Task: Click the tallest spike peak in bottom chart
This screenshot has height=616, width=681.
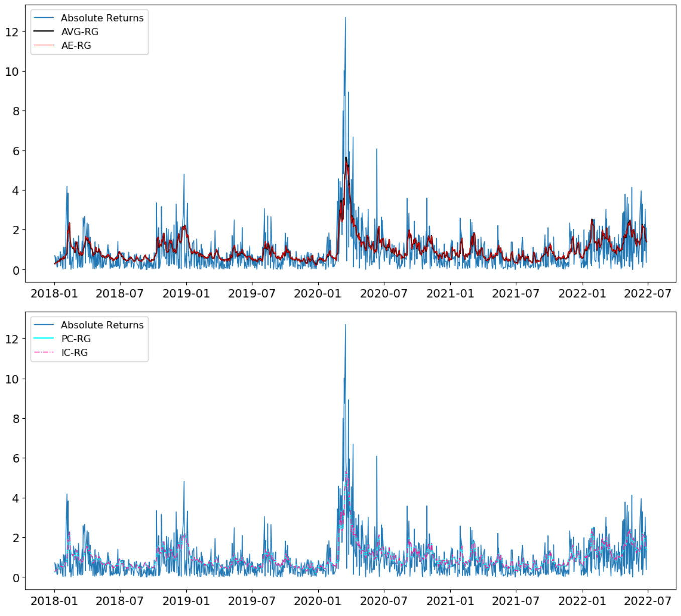Action: pos(345,325)
